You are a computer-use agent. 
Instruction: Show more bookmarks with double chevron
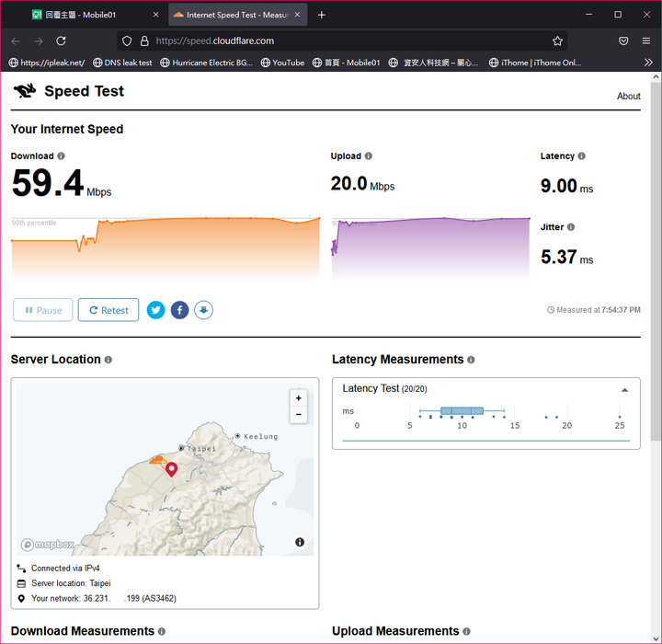(x=648, y=63)
